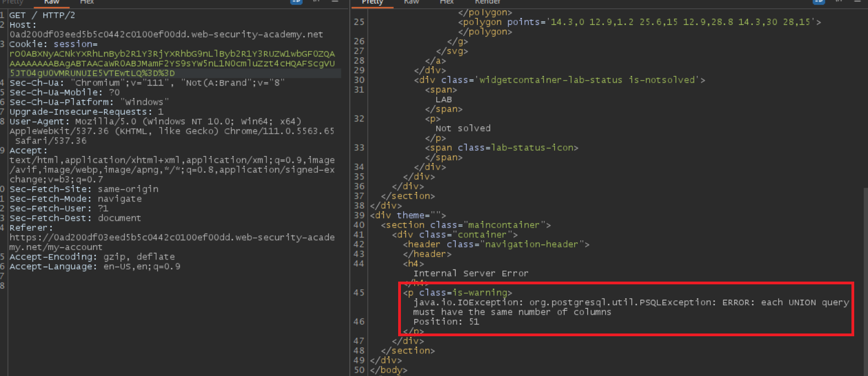Click line number 25 in response gutter
The height and width of the screenshot is (376, 868).
click(x=359, y=22)
